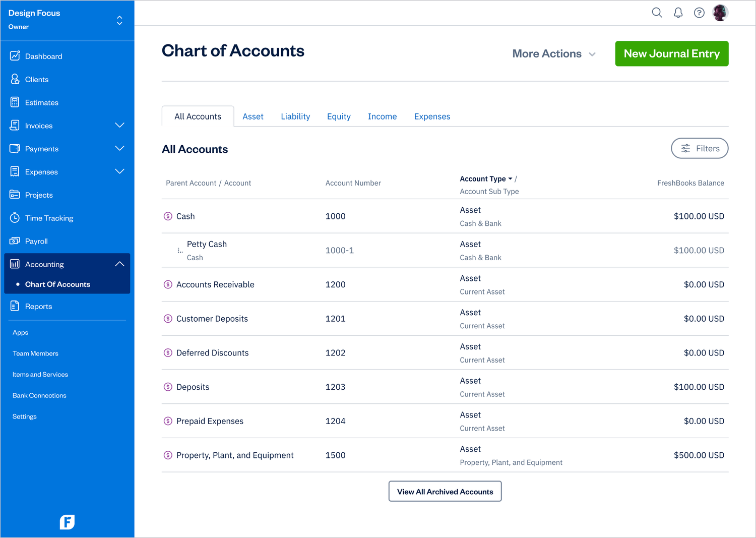Switch to the Liability tab

(295, 116)
